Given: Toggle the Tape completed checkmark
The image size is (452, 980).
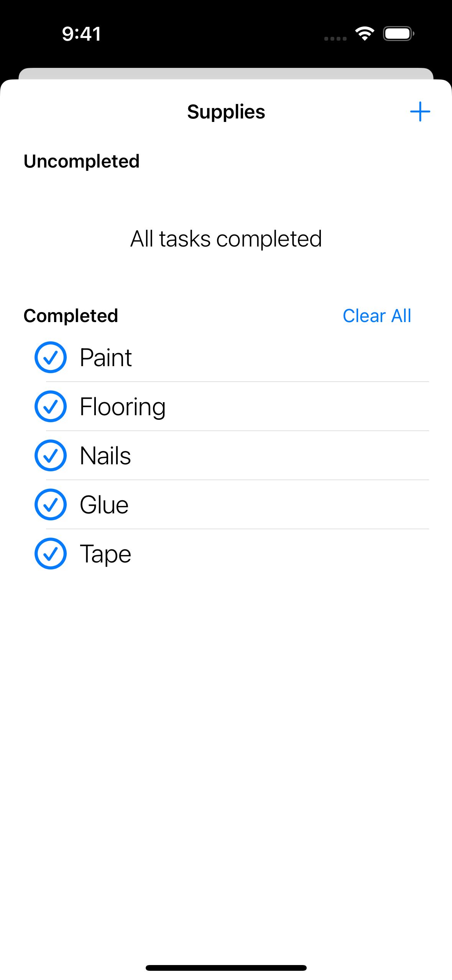Looking at the screenshot, I should [x=51, y=554].
